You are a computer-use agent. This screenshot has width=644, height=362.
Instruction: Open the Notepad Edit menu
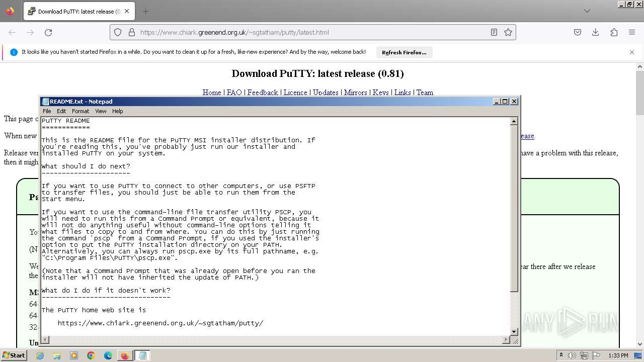61,111
